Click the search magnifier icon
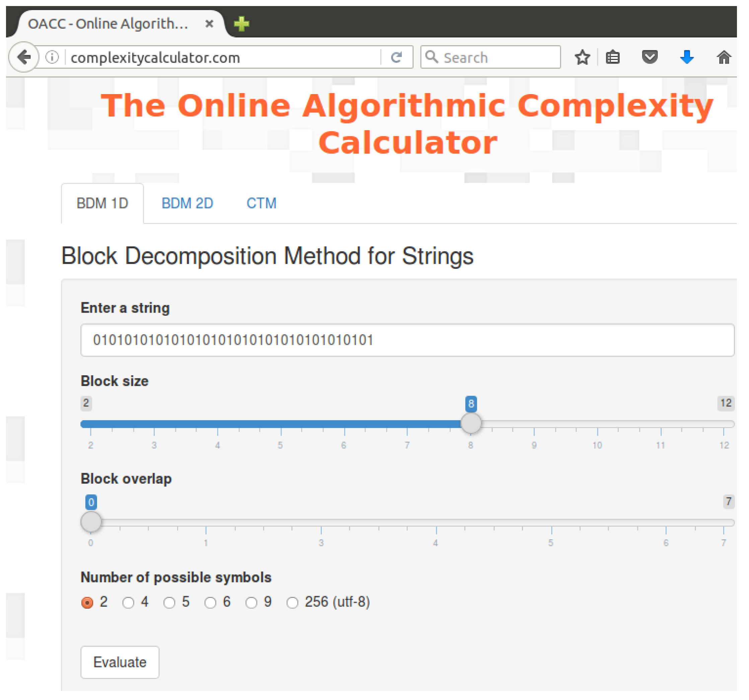 (x=432, y=57)
